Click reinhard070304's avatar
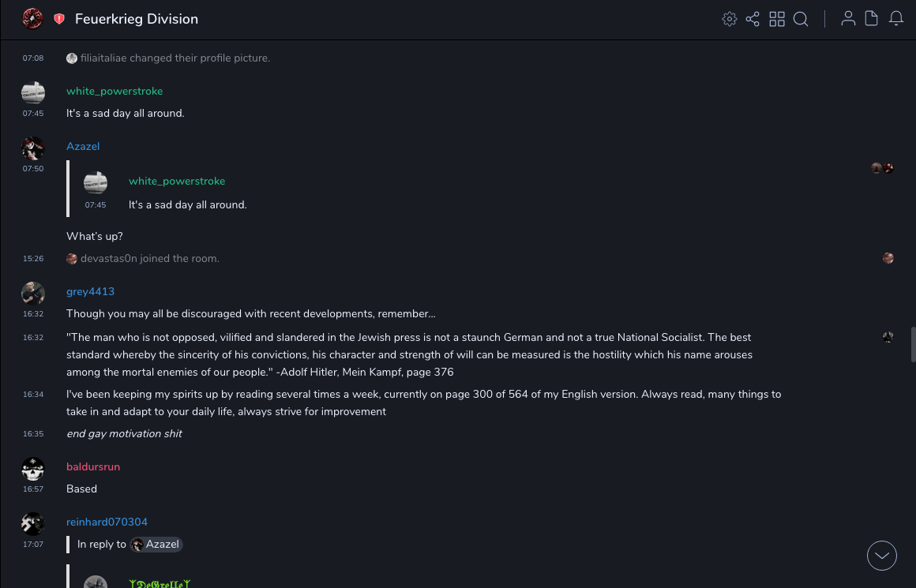 click(x=33, y=522)
